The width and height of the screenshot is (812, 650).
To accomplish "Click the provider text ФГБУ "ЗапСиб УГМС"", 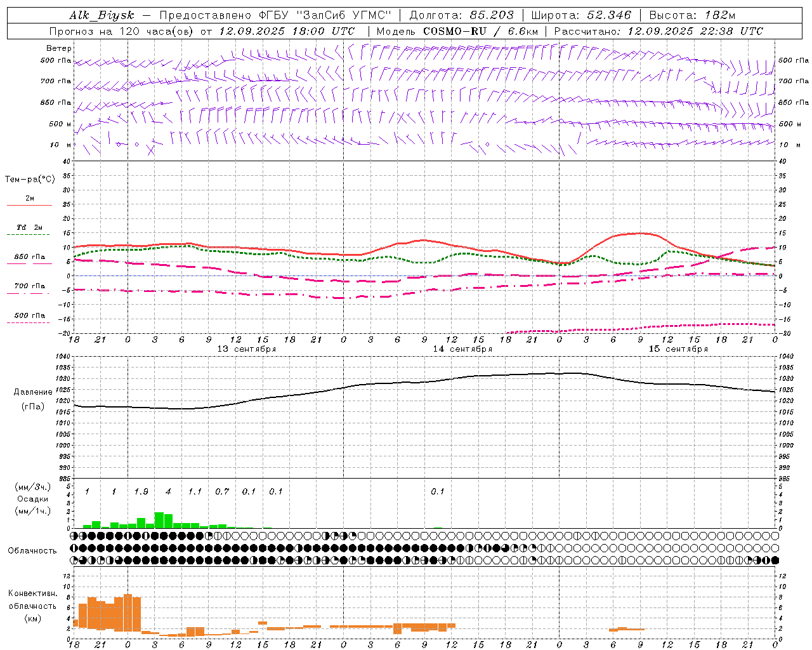I will point(326,15).
